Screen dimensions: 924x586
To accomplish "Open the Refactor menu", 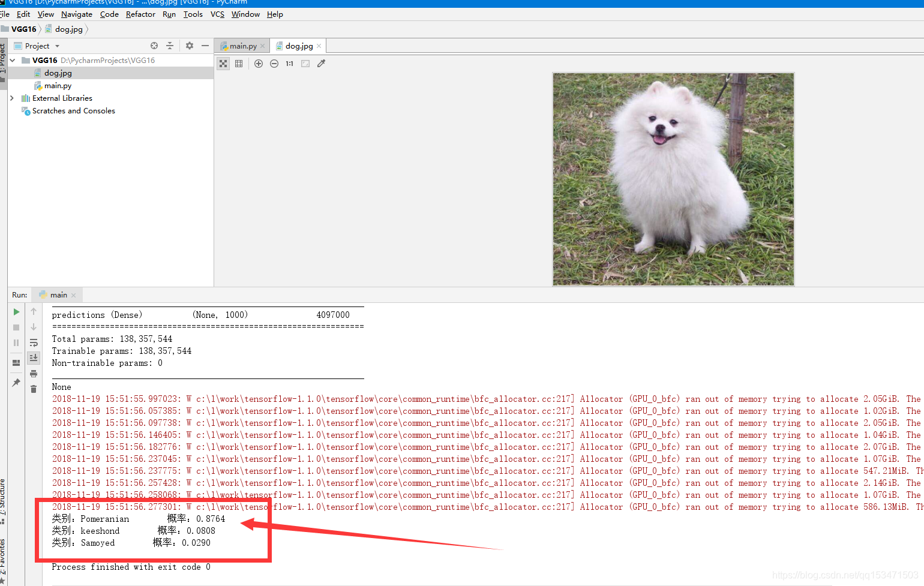I will click(x=140, y=14).
